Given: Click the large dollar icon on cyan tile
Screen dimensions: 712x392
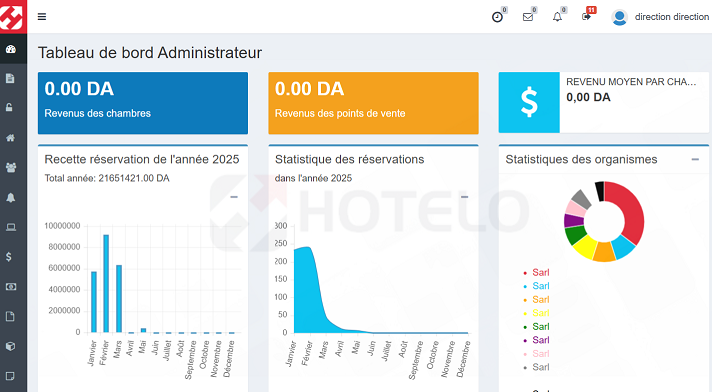Looking at the screenshot, I should [x=529, y=103].
